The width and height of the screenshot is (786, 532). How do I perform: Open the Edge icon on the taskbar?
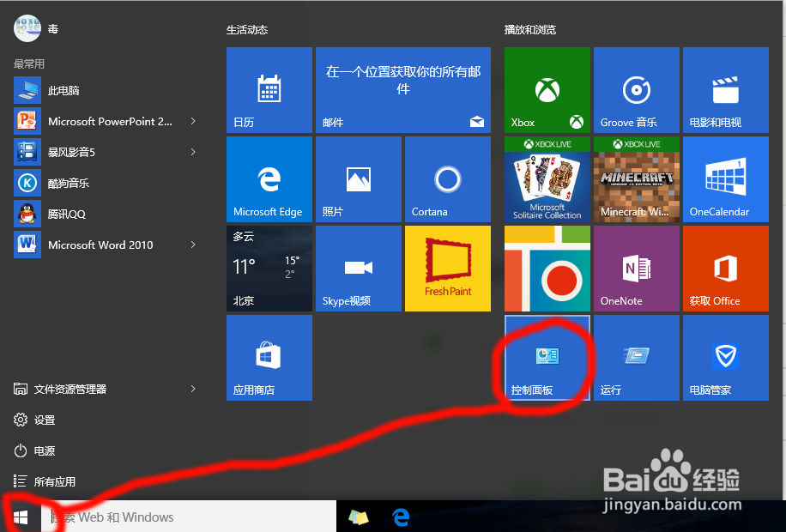click(401, 517)
